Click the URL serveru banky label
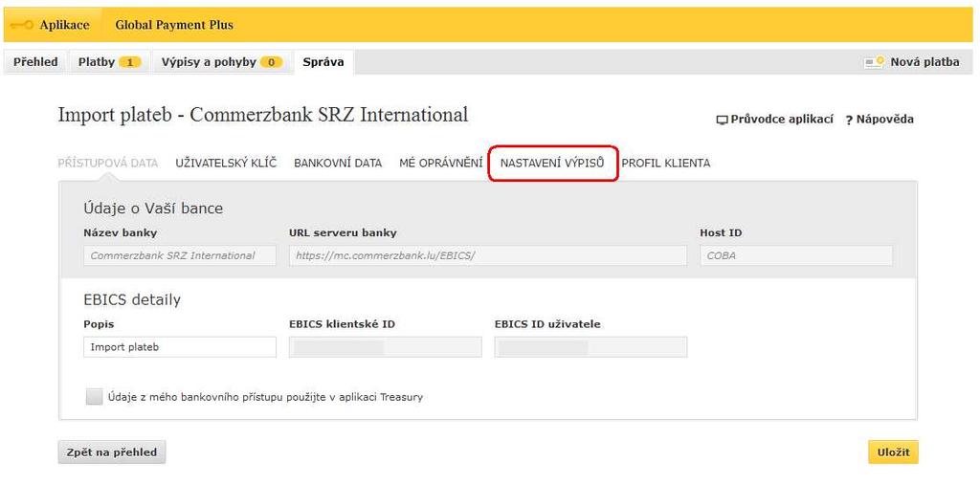Screen dimensions: 980x484 (x=344, y=233)
